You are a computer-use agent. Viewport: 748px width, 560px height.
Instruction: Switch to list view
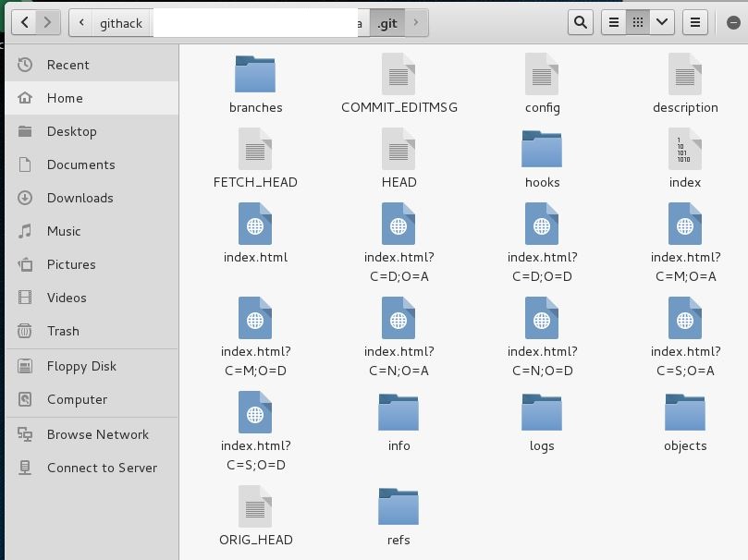point(613,22)
